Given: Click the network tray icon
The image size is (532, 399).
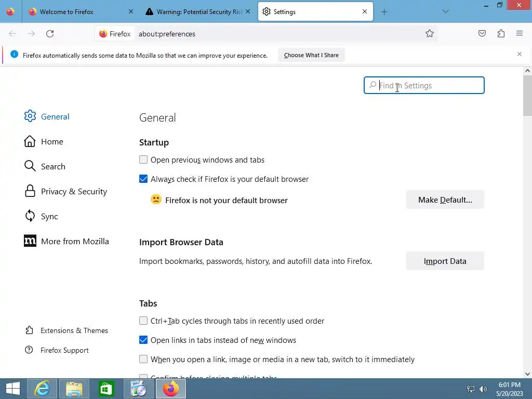Looking at the screenshot, I should (471, 389).
